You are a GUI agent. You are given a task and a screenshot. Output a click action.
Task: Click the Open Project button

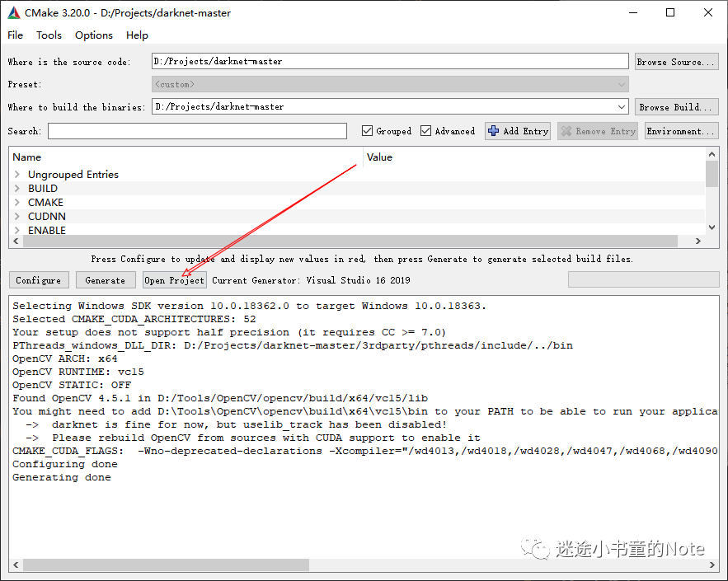click(x=175, y=280)
